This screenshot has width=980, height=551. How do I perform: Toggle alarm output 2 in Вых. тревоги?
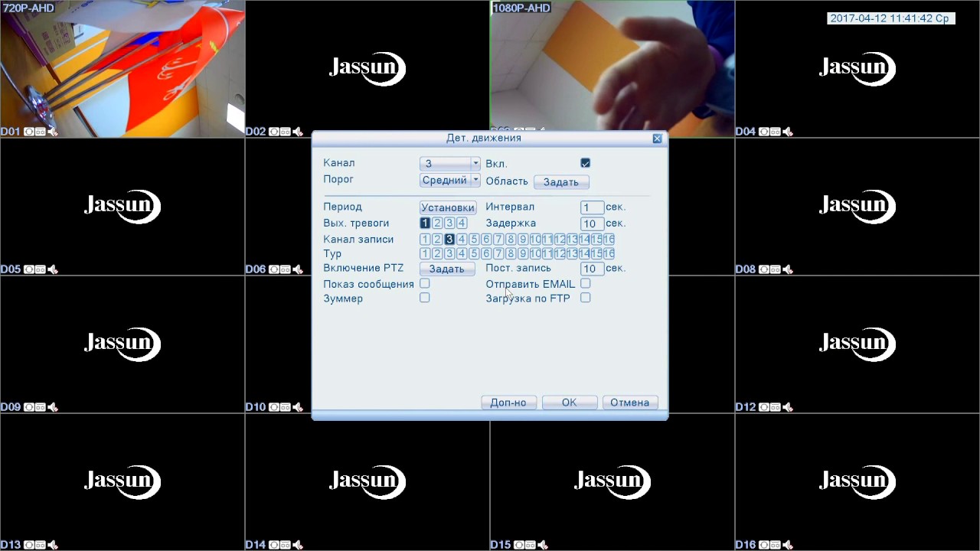point(437,223)
